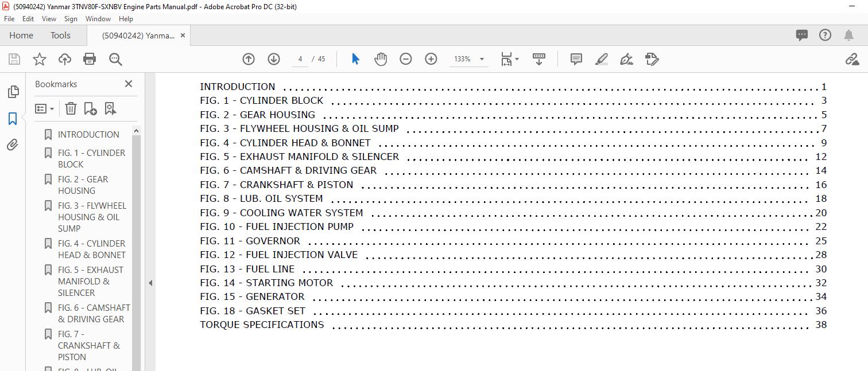Click FIG. 18 - GASKET SET contents line
Viewport: 868px width, 371px height.
pyautogui.click(x=513, y=311)
